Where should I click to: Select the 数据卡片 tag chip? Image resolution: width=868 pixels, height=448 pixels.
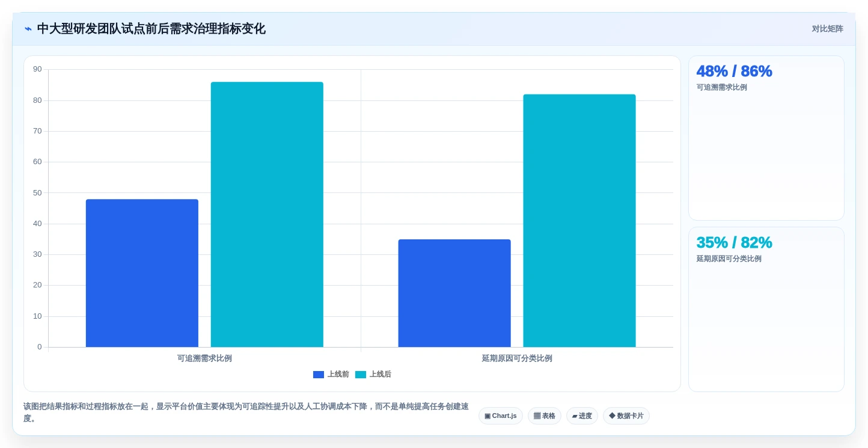click(x=626, y=416)
